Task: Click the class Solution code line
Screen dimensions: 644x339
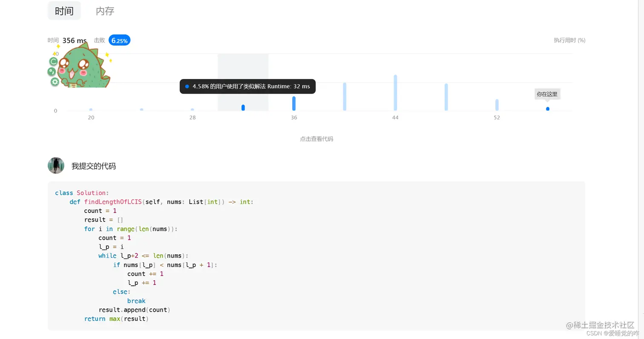Action: [82, 193]
